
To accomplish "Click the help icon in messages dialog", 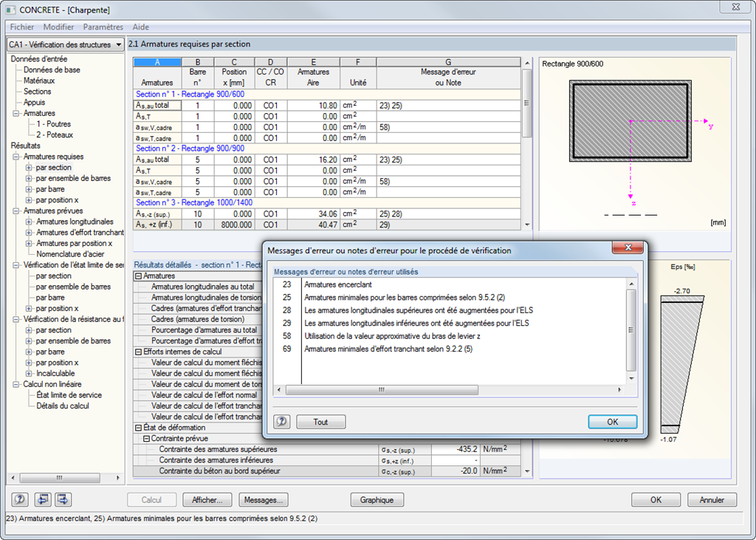I will point(281,422).
